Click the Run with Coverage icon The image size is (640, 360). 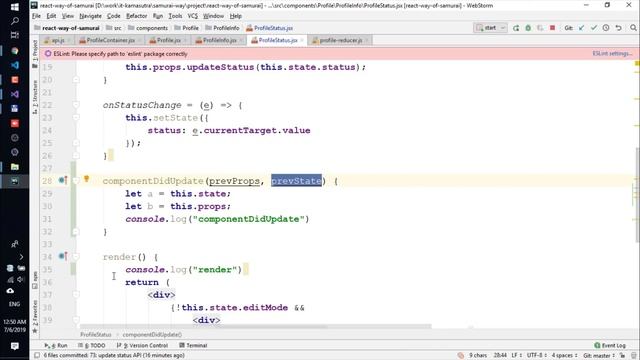point(540,28)
